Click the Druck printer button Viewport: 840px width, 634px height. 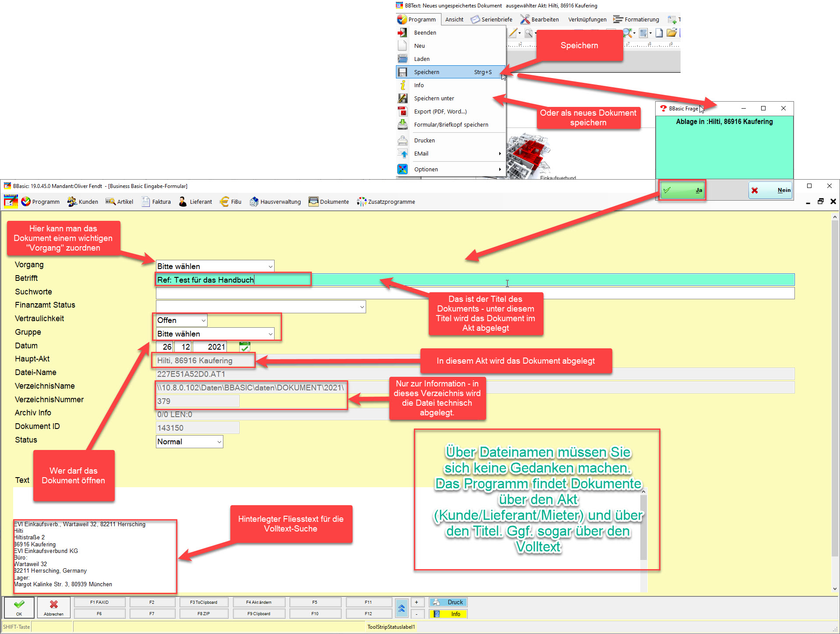[448, 602]
